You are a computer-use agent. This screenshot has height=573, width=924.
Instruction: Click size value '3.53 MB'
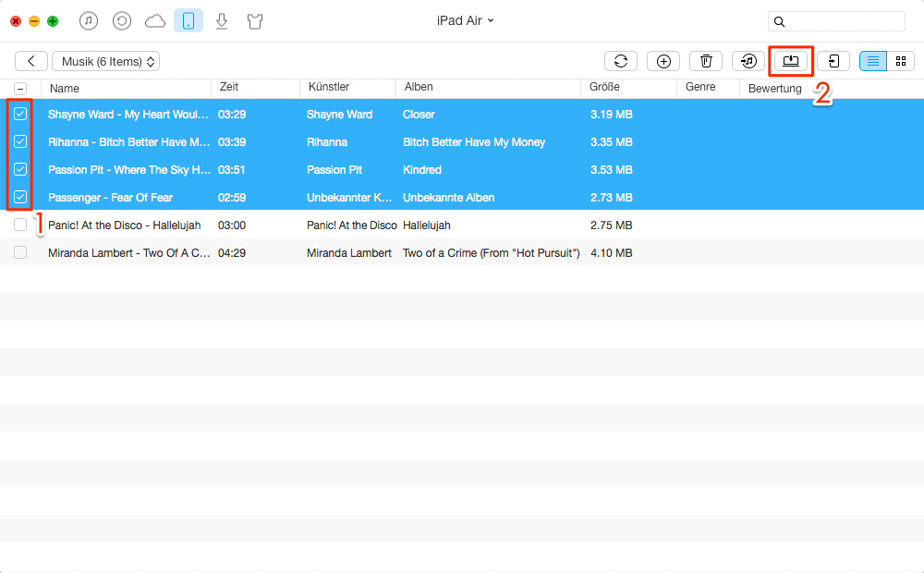(611, 170)
